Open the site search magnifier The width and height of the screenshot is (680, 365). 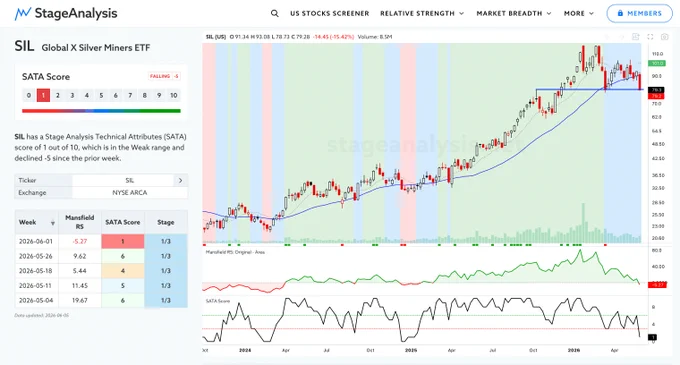(275, 13)
